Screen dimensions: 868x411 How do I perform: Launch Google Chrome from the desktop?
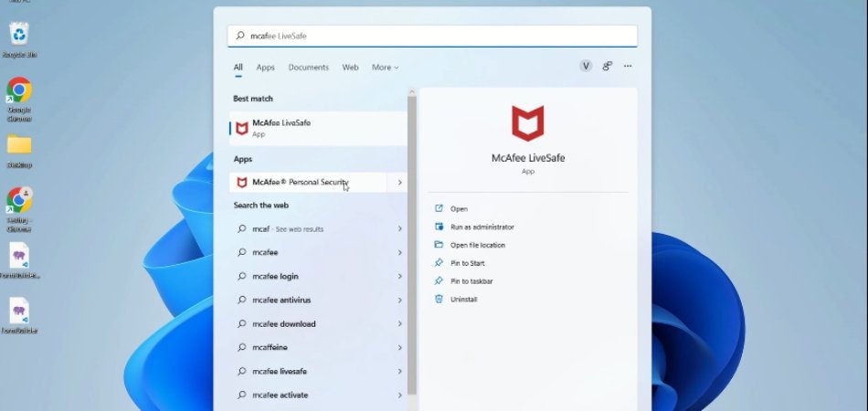(19, 90)
